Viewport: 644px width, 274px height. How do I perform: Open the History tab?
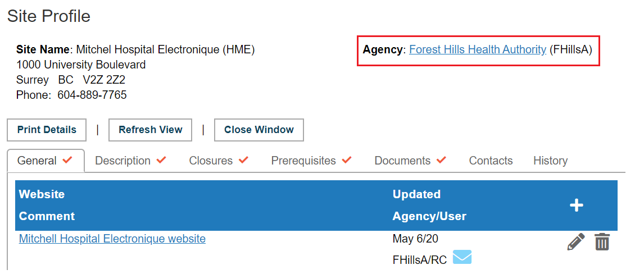(550, 161)
